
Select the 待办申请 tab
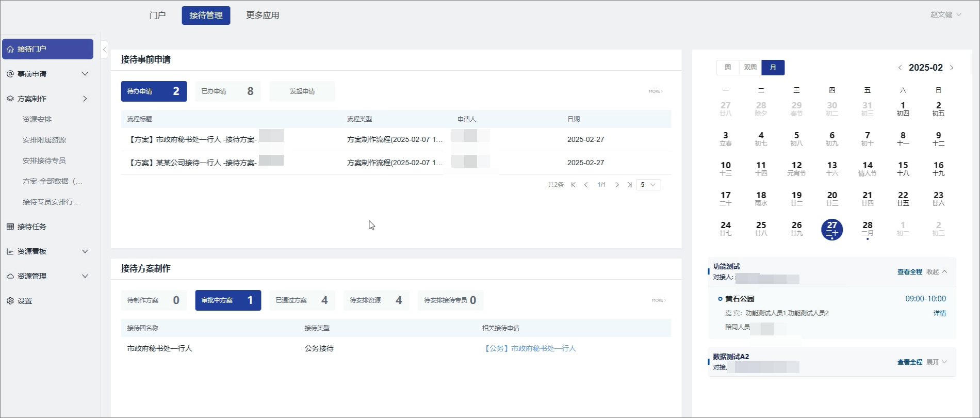click(x=154, y=91)
